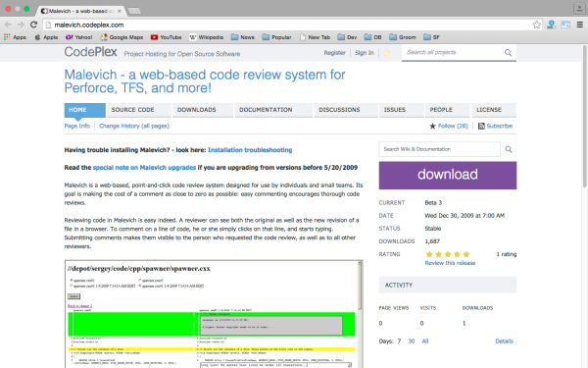Image resolution: width=588 pixels, height=368 pixels.
Task: Open the Apple bookmark
Action: coord(46,37)
